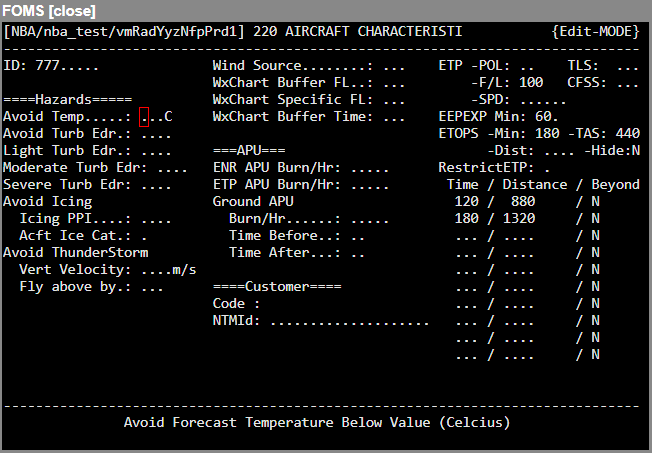The width and height of the screenshot is (652, 453).
Task: Select the ETOPS -Dist field
Action: (x=559, y=151)
